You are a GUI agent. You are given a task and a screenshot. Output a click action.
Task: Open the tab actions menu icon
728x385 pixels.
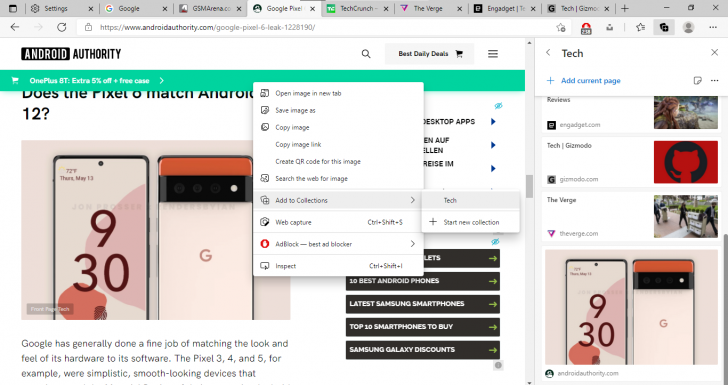pos(13,8)
